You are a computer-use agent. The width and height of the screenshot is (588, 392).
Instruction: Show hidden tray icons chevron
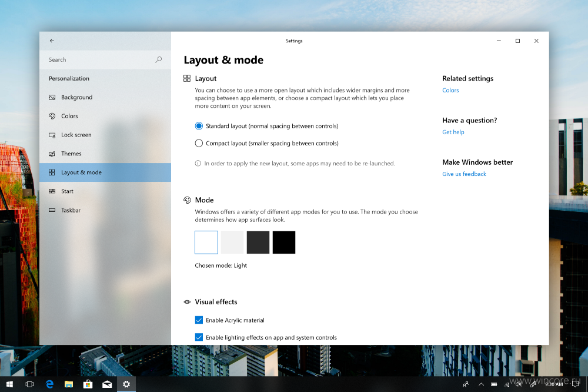point(481,384)
